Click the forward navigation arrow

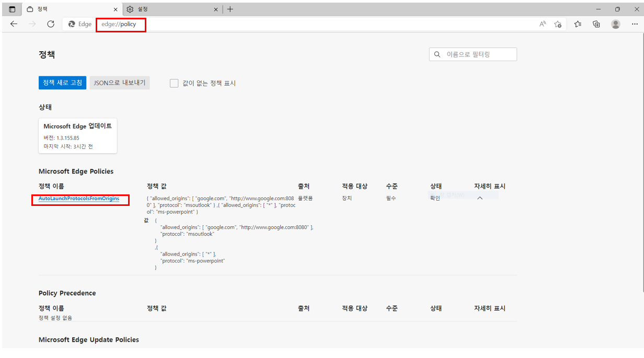tap(32, 24)
